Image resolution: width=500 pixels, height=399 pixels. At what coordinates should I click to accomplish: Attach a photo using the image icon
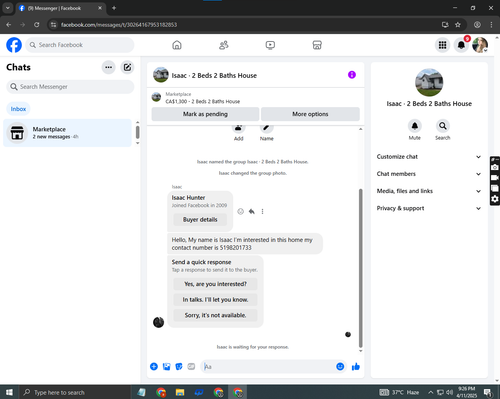pyautogui.click(x=166, y=367)
